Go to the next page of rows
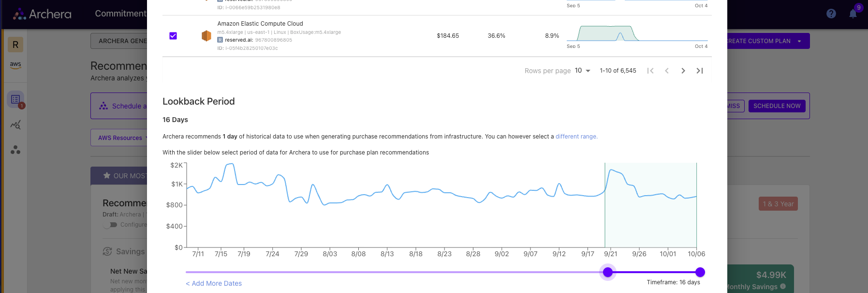 (683, 71)
